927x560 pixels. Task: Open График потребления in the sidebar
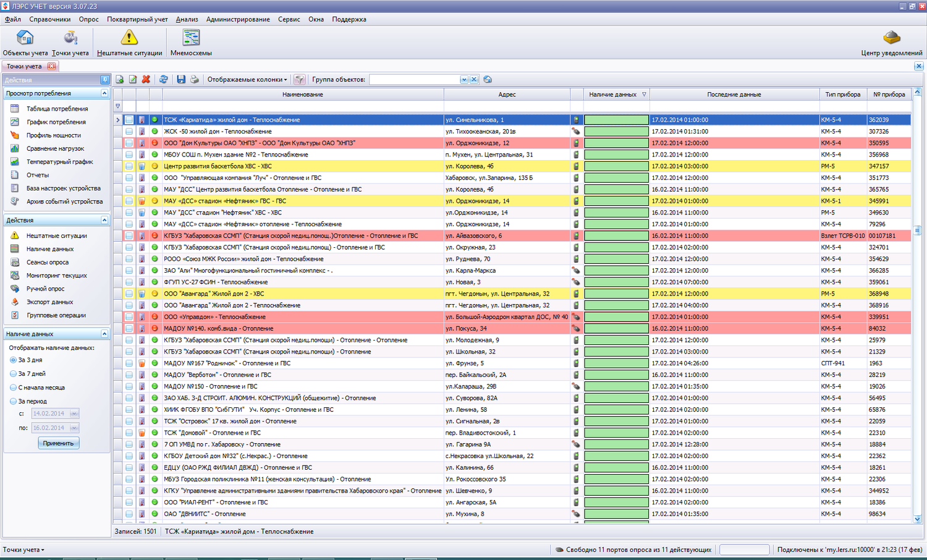[56, 122]
